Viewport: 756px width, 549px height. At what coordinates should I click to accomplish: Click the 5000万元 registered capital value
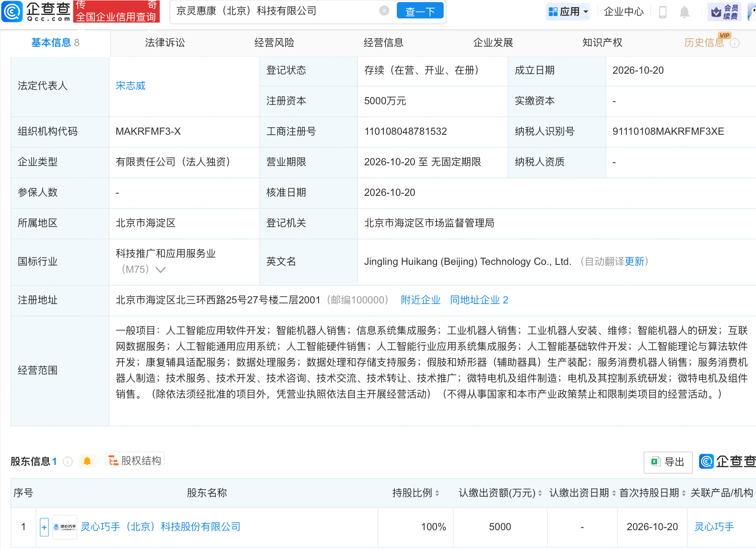[385, 101]
